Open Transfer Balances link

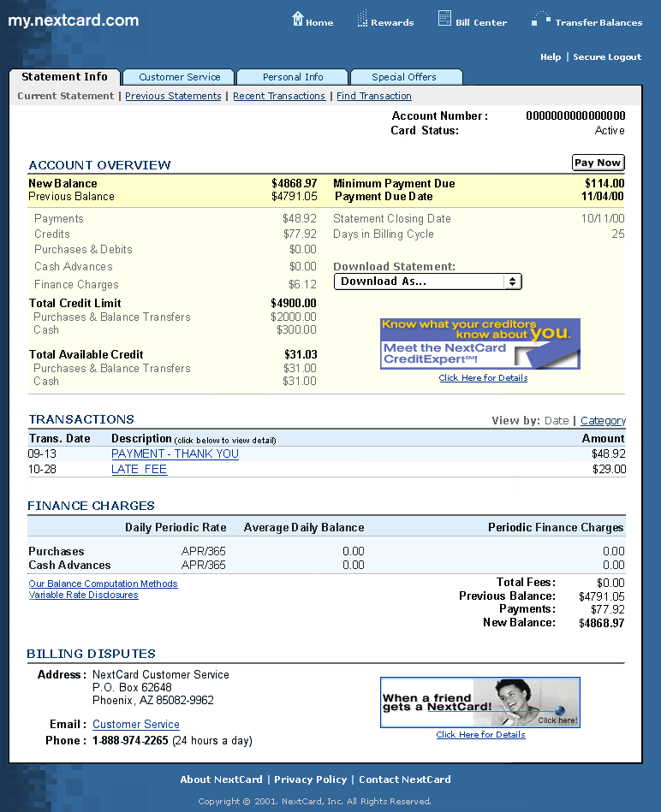[x=598, y=23]
